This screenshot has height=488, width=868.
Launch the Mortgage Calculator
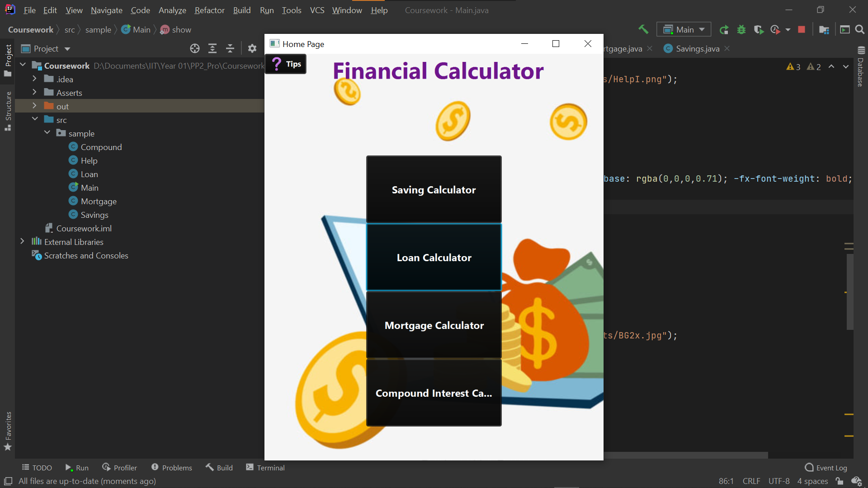[x=434, y=325]
